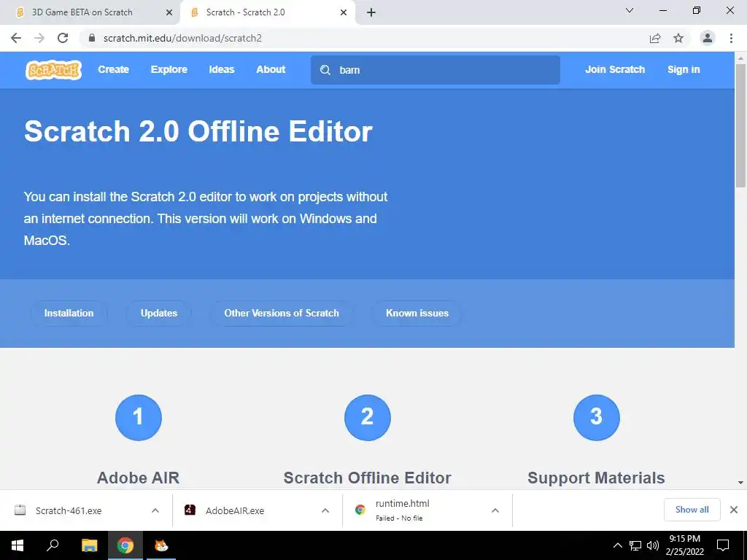Click the AdobeAIR.exe file icon in downloads bar
Screen dimensions: 747x560
click(190, 510)
